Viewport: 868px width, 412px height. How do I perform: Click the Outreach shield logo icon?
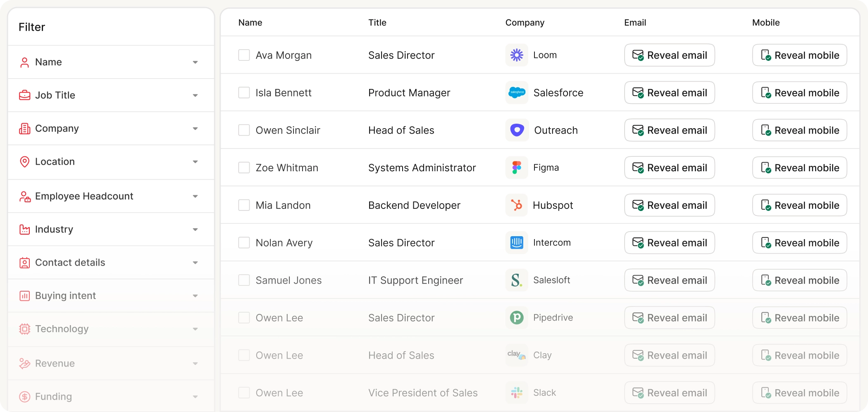tap(517, 130)
